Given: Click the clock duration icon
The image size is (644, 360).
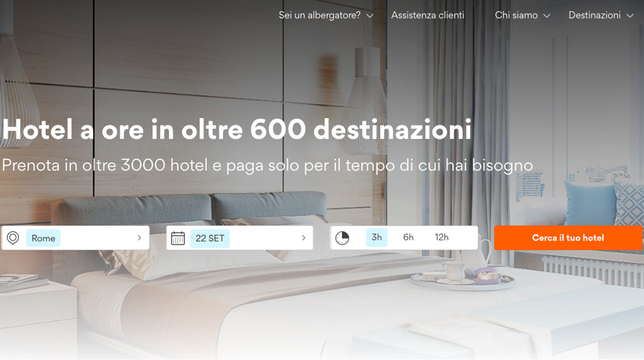Looking at the screenshot, I should tap(342, 238).
